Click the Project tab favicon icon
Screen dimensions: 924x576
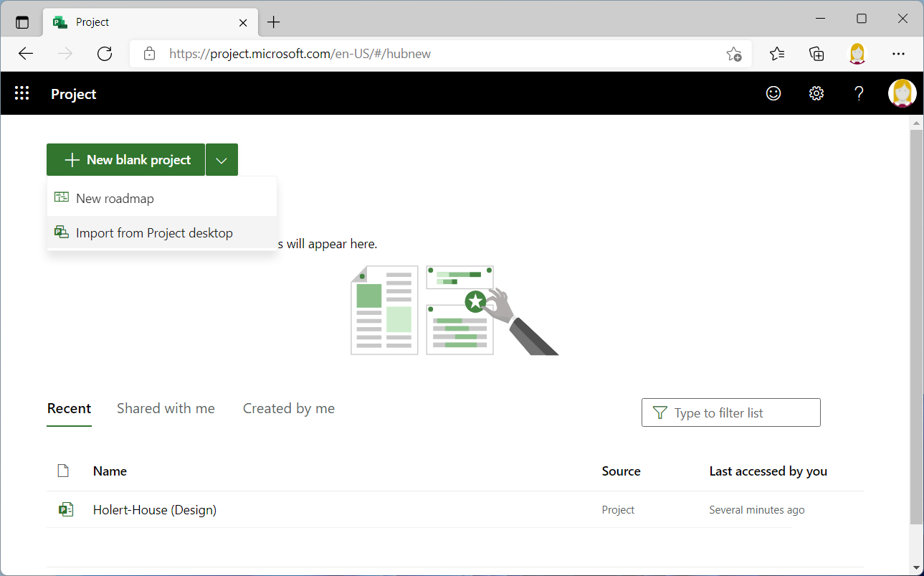click(x=60, y=22)
